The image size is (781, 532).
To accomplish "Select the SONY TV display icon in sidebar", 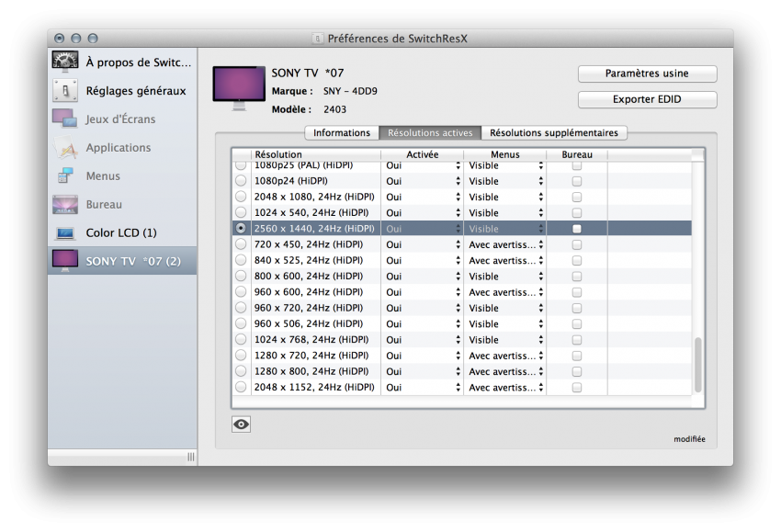I will tap(65, 261).
